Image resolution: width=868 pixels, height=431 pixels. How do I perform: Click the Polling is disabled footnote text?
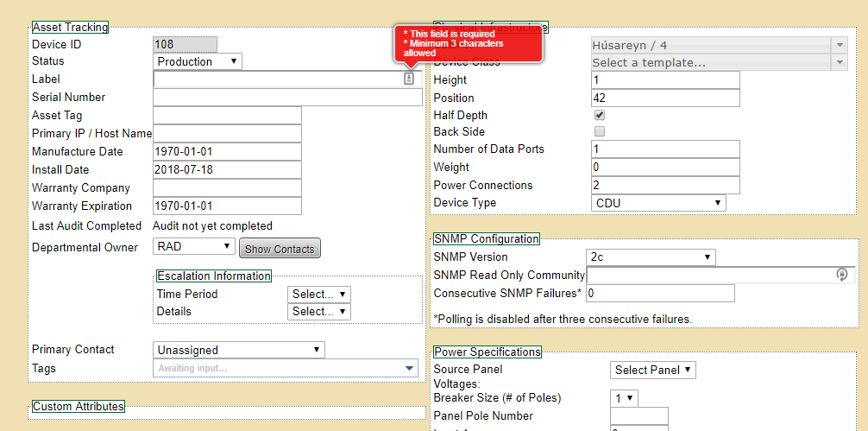[x=563, y=320]
